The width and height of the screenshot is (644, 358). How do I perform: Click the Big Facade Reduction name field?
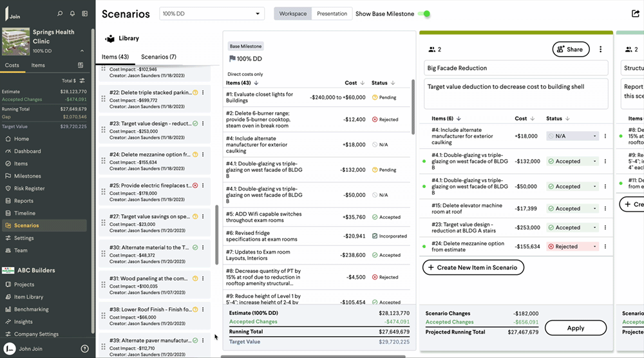click(x=516, y=68)
